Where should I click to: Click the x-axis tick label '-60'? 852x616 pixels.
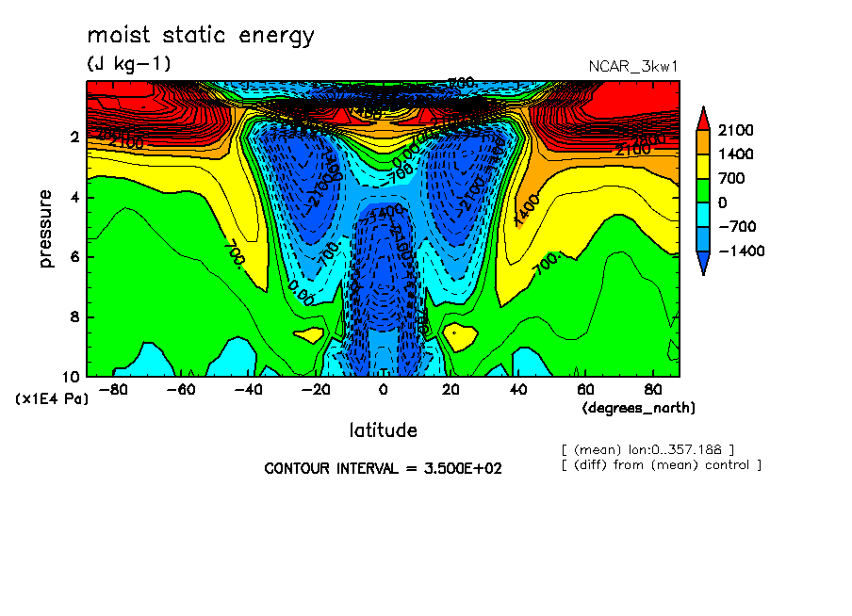[x=180, y=390]
